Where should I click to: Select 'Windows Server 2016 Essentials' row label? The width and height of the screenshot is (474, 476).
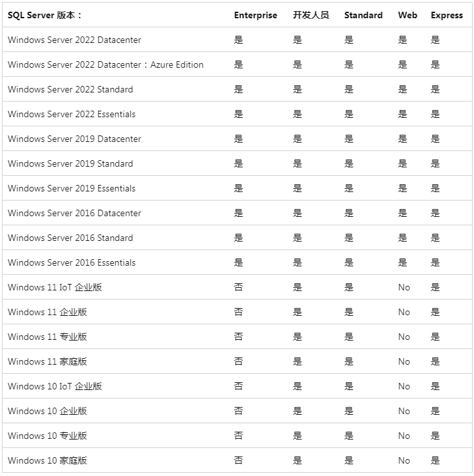click(x=72, y=262)
